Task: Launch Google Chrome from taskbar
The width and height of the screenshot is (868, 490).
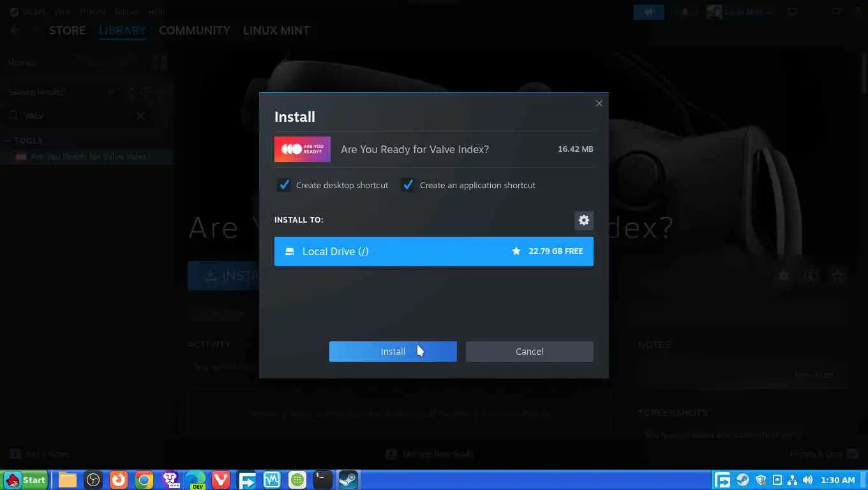Action: 144,480
